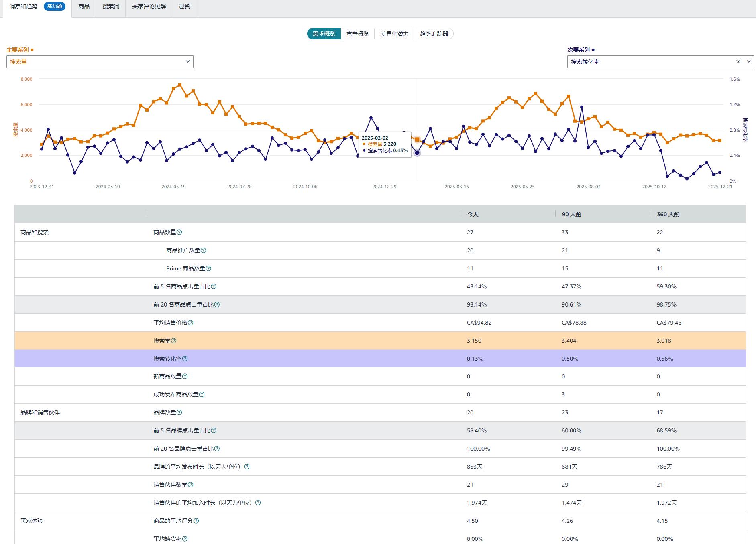Click help icon beside 商品推广数量
This screenshot has height=544, width=756.
pyautogui.click(x=204, y=250)
